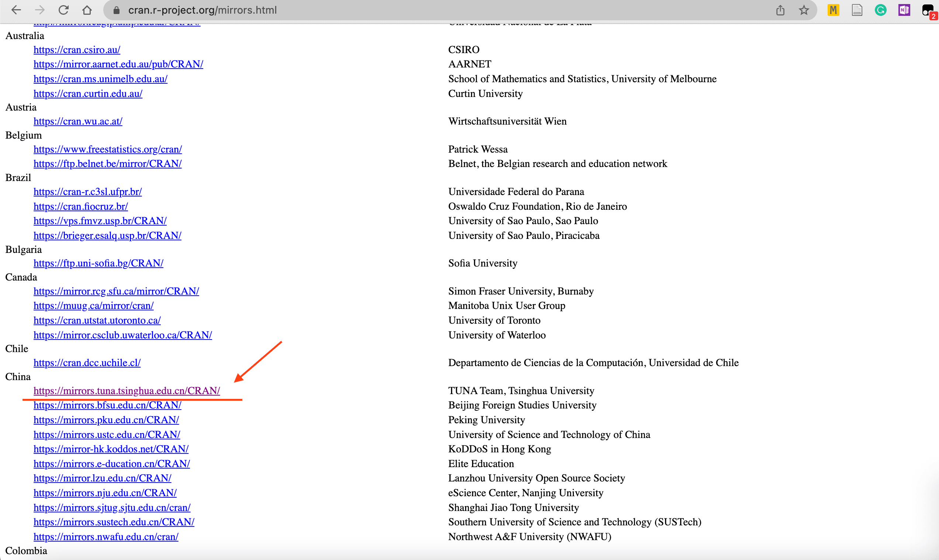939x560 pixels.
Task: Click the 'Bulgaria' country heading
Action: (x=23, y=250)
